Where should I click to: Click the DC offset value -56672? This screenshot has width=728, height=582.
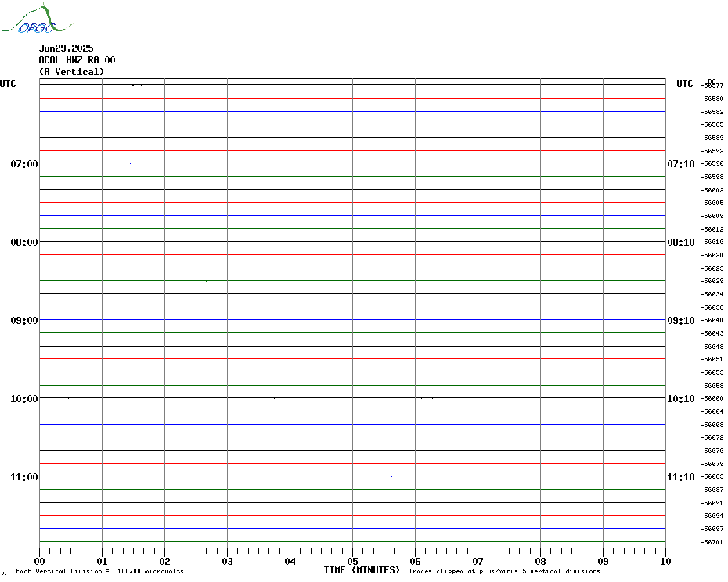coord(712,437)
